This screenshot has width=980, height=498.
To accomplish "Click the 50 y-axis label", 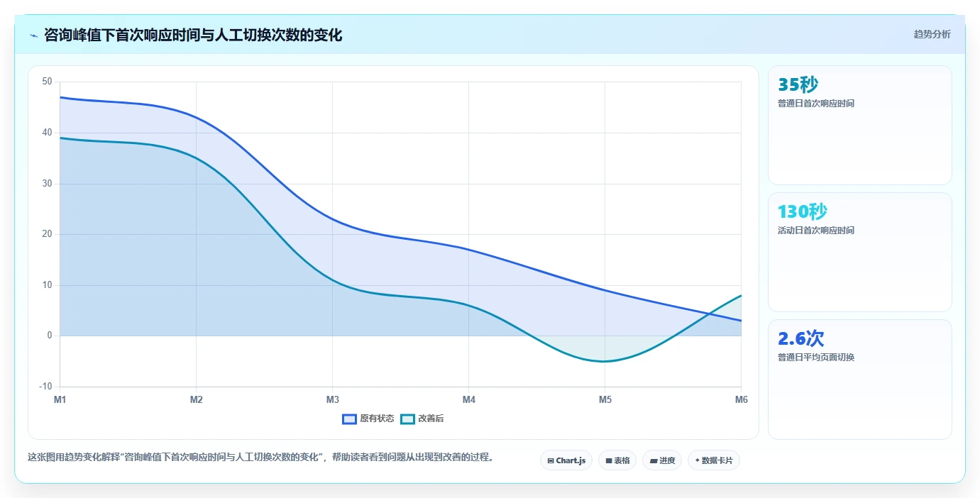I will click(x=47, y=82).
